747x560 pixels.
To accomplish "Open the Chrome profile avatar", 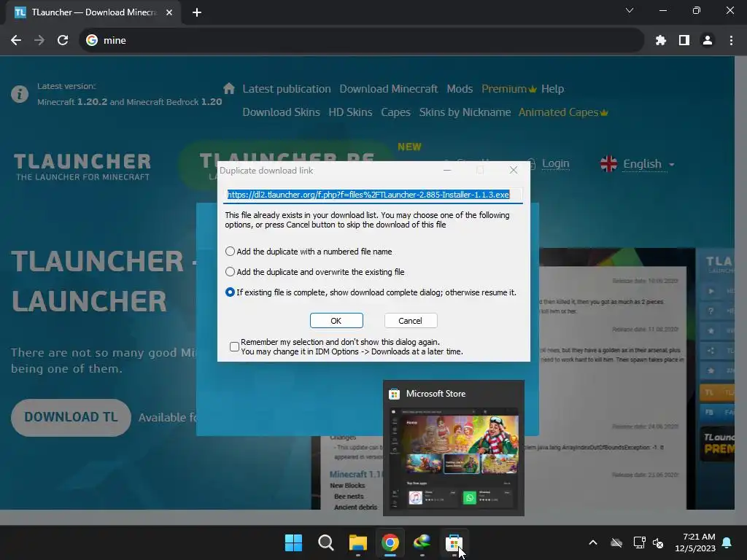I will [x=708, y=41].
